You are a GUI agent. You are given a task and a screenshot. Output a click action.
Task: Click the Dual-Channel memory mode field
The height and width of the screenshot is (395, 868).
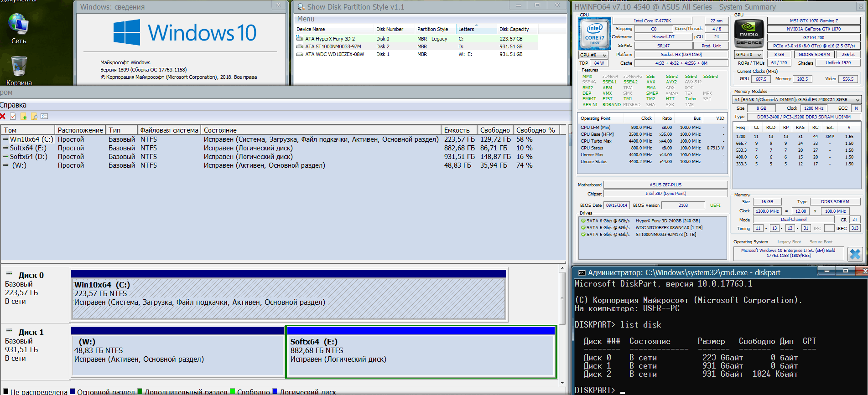point(793,220)
